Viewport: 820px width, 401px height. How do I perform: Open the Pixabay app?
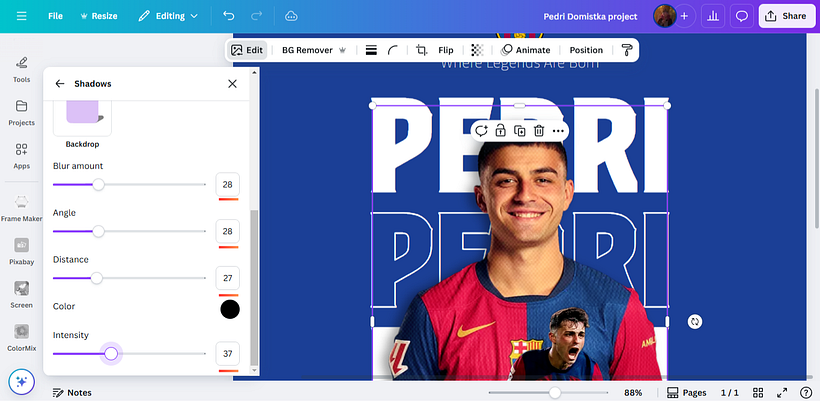point(21,252)
